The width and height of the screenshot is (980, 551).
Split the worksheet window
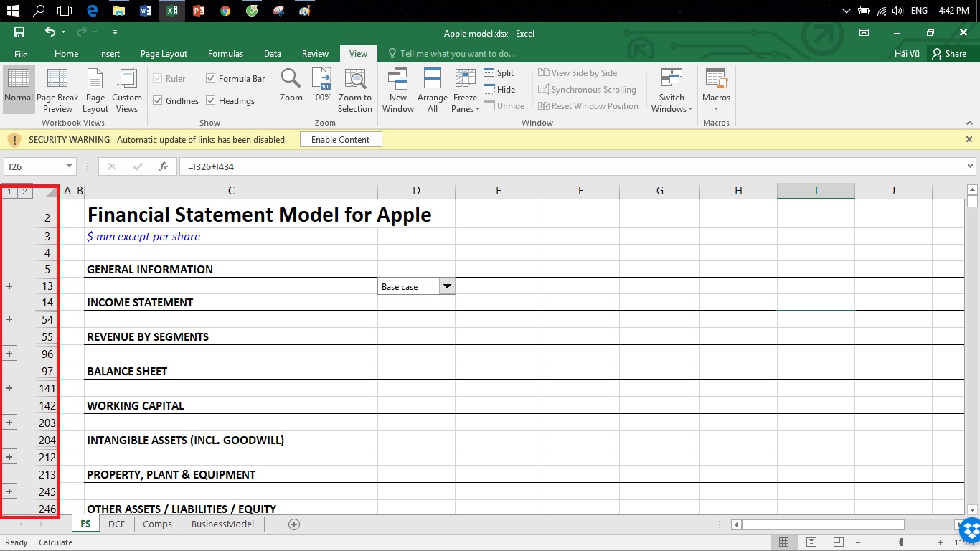[499, 73]
